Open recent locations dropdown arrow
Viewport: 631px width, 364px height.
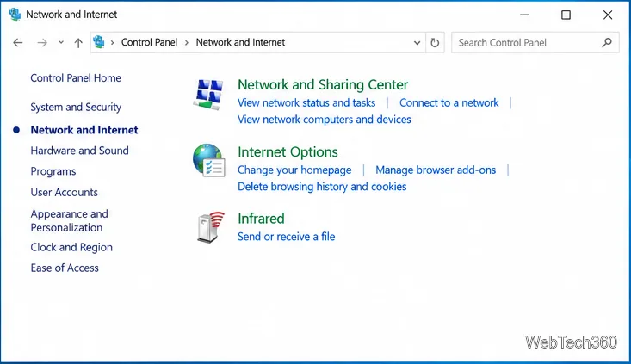tap(61, 42)
